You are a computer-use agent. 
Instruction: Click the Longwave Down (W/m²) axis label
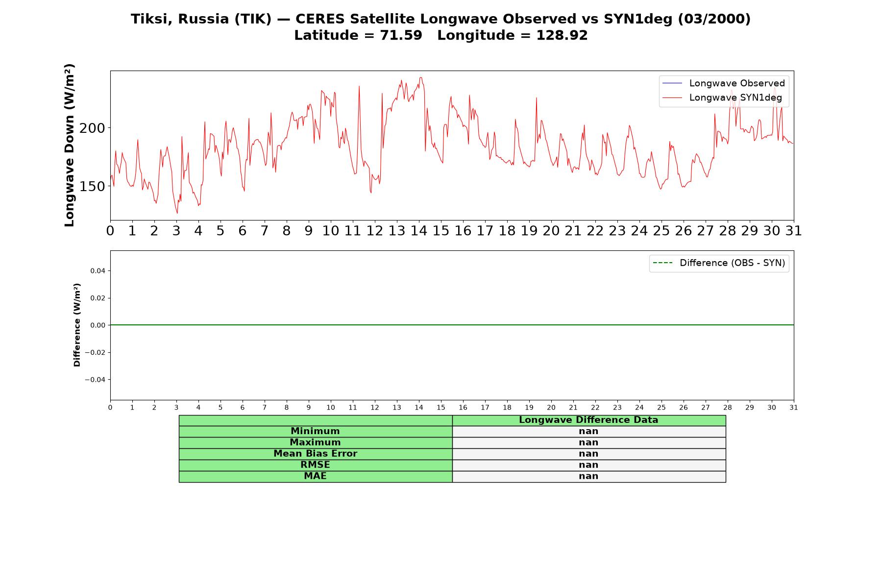(x=70, y=145)
